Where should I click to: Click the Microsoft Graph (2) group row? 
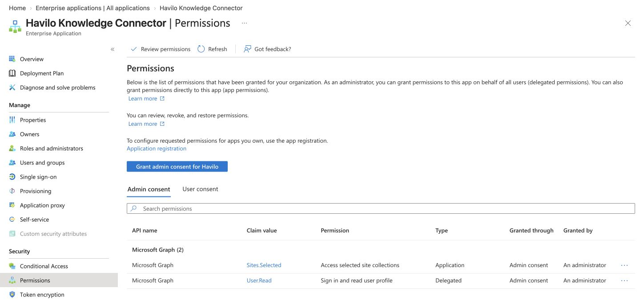click(x=381, y=250)
